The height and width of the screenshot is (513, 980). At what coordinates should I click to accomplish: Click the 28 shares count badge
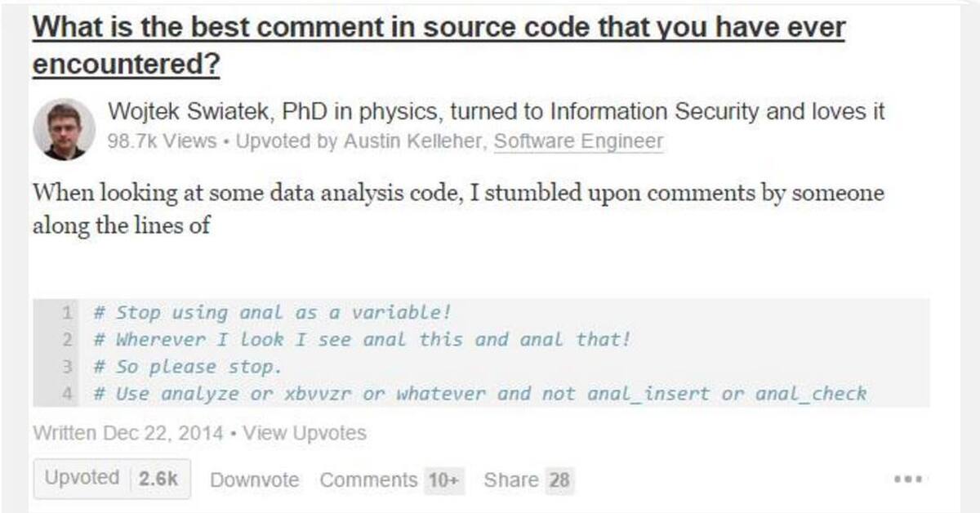point(559,480)
